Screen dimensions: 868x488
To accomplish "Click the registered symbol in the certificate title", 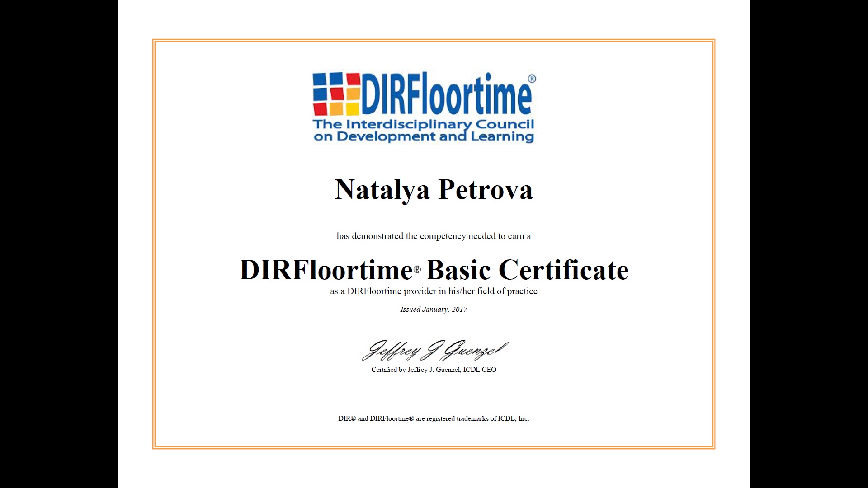I will [417, 269].
